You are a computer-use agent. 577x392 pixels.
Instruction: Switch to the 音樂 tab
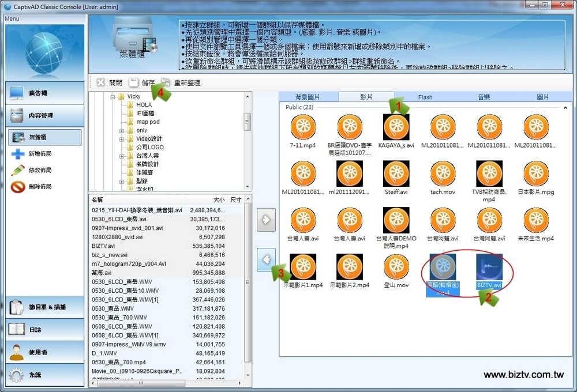pyautogui.click(x=484, y=97)
